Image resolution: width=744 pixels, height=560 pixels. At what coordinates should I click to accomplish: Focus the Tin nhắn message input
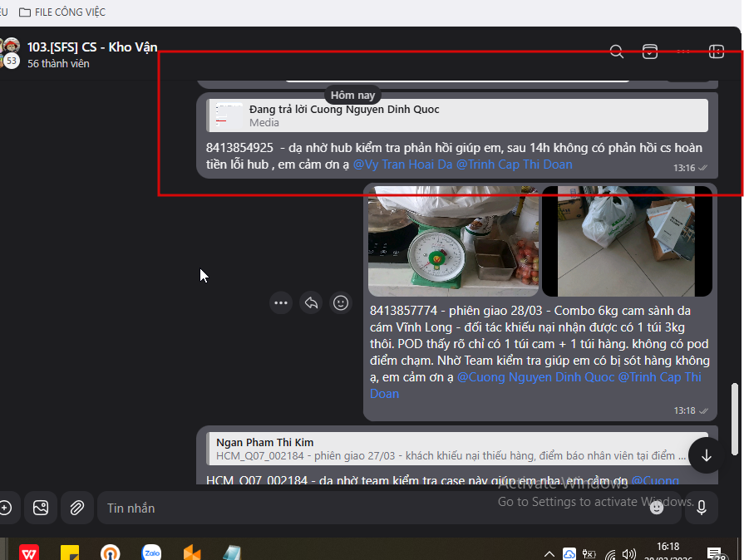click(370, 508)
